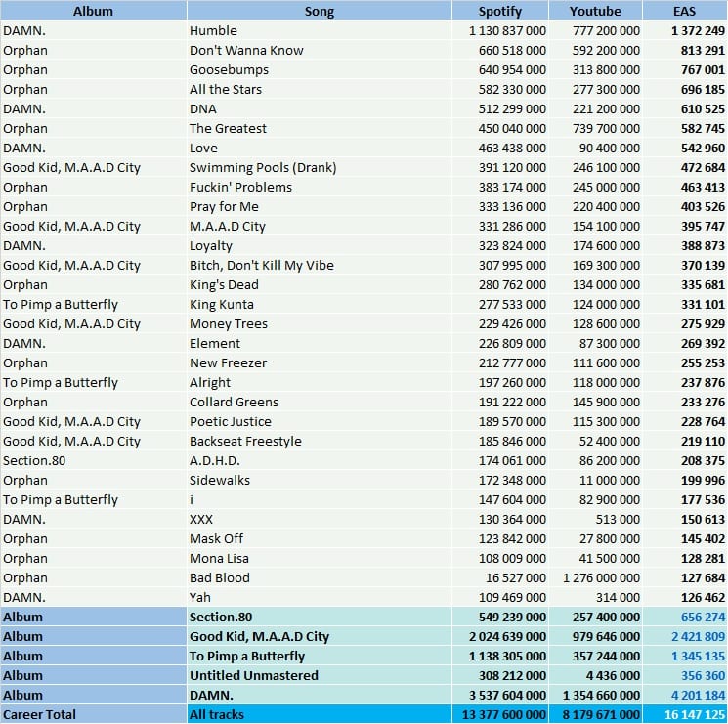Screen dimensions: 728x724
Task: Select the All tracks cell
Action: click(x=319, y=714)
